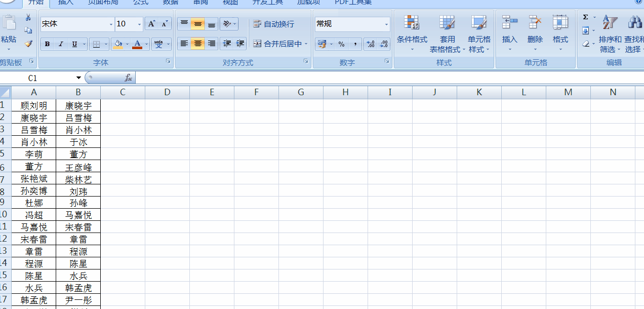Click the Cut scissors icon
The width and height of the screenshot is (644, 309).
pos(28,18)
